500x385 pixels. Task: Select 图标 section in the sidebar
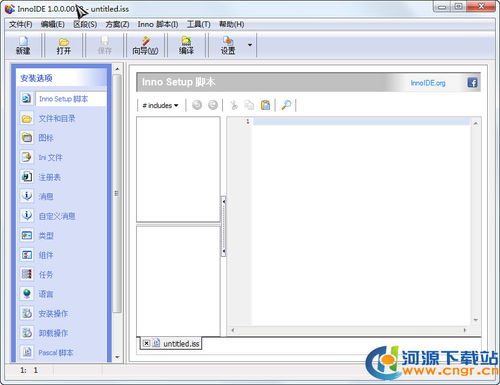coord(46,138)
